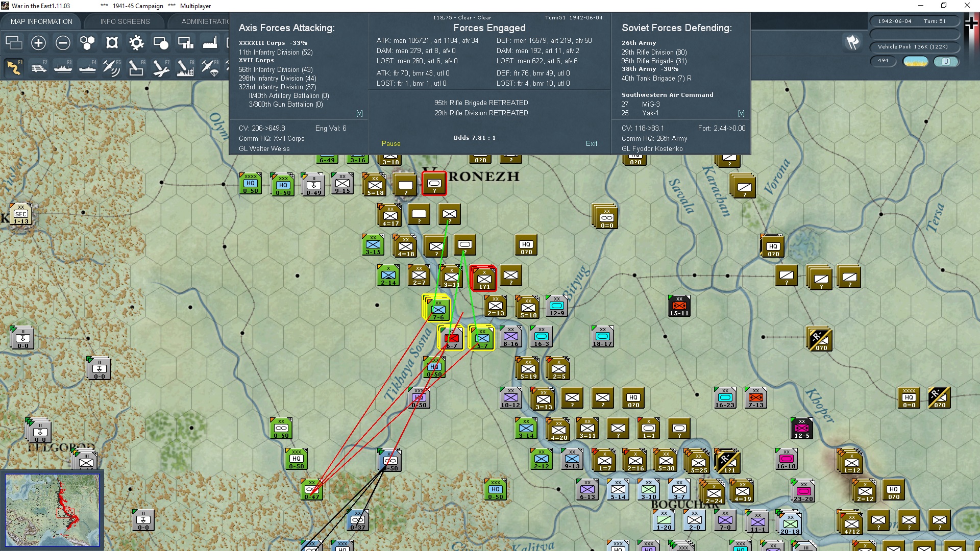Viewport: 980px width, 551px height.
Task: Click 56th Infantry Division (43) entry
Action: pyautogui.click(x=276, y=69)
